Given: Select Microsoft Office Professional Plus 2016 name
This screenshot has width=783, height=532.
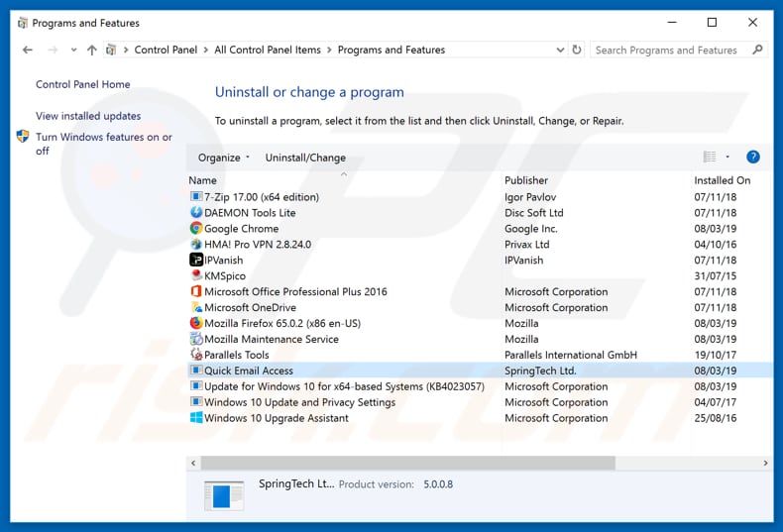Looking at the screenshot, I should pyautogui.click(x=295, y=291).
